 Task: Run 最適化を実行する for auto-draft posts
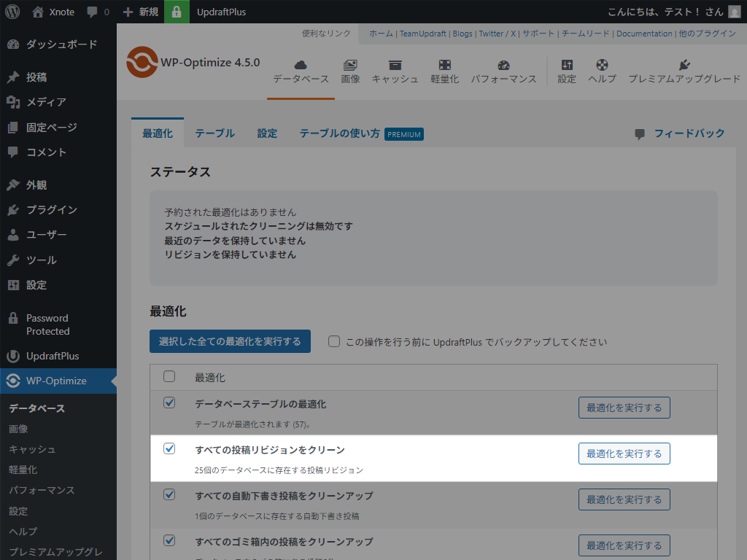(x=624, y=499)
